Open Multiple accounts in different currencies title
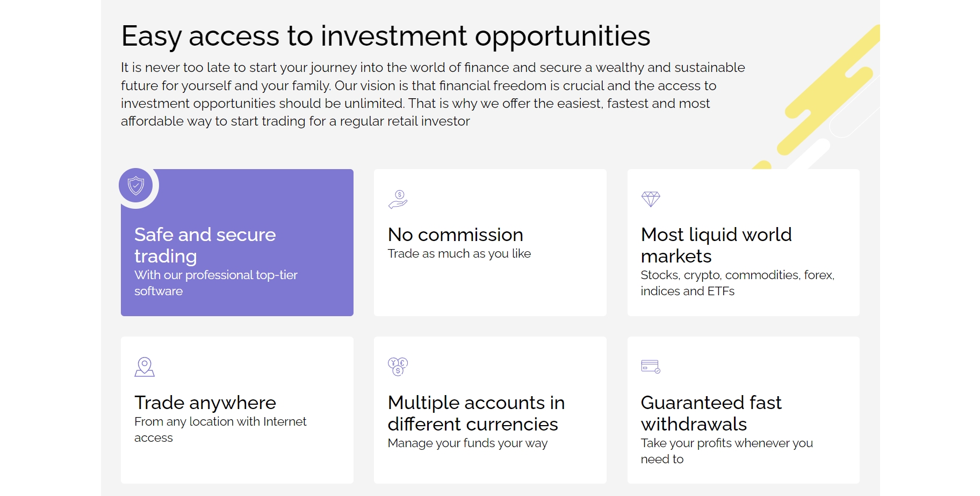 (476, 413)
